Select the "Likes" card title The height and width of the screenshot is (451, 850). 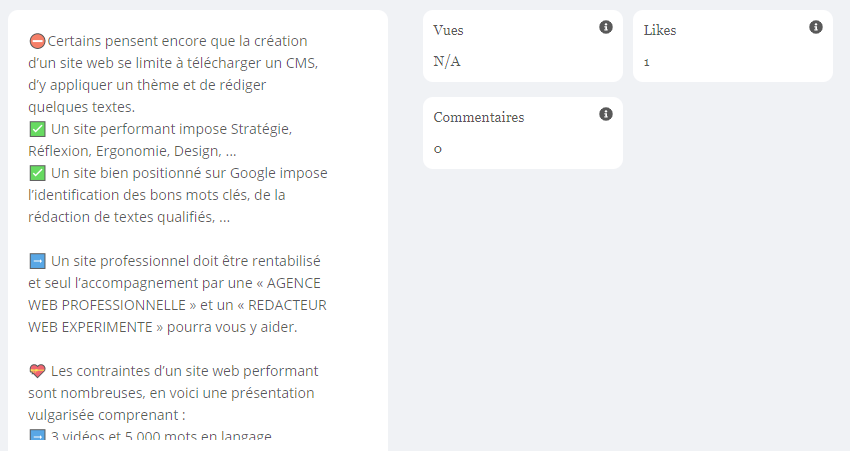point(660,31)
